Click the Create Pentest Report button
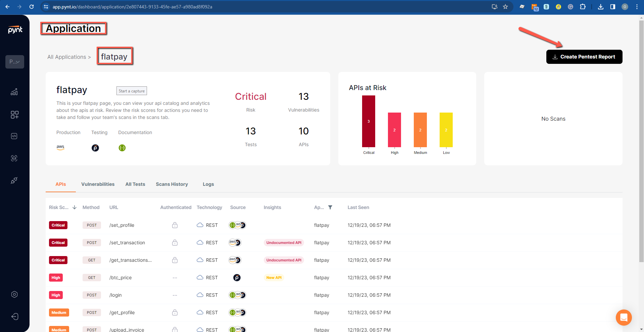 coord(584,57)
